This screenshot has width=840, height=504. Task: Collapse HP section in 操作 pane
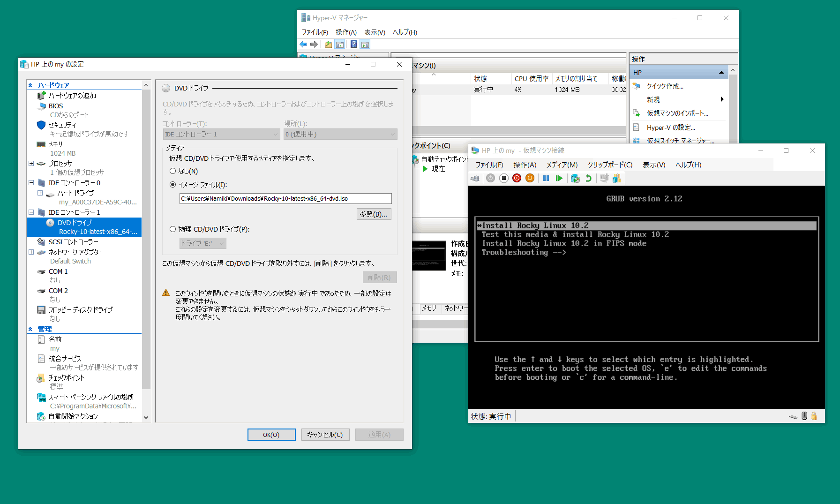tap(721, 73)
